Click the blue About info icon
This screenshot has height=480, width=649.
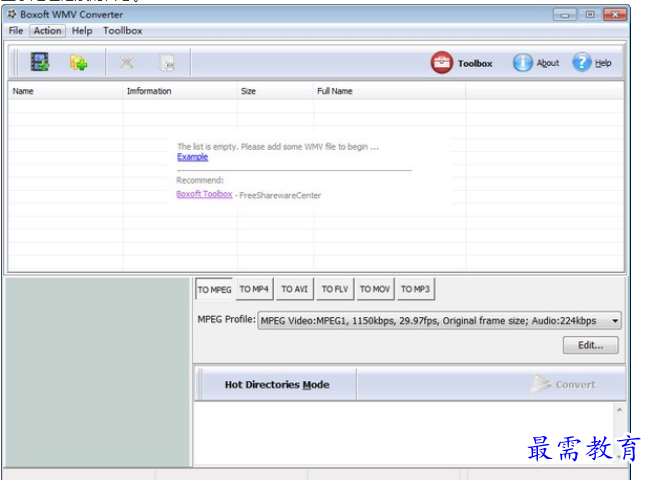522,63
